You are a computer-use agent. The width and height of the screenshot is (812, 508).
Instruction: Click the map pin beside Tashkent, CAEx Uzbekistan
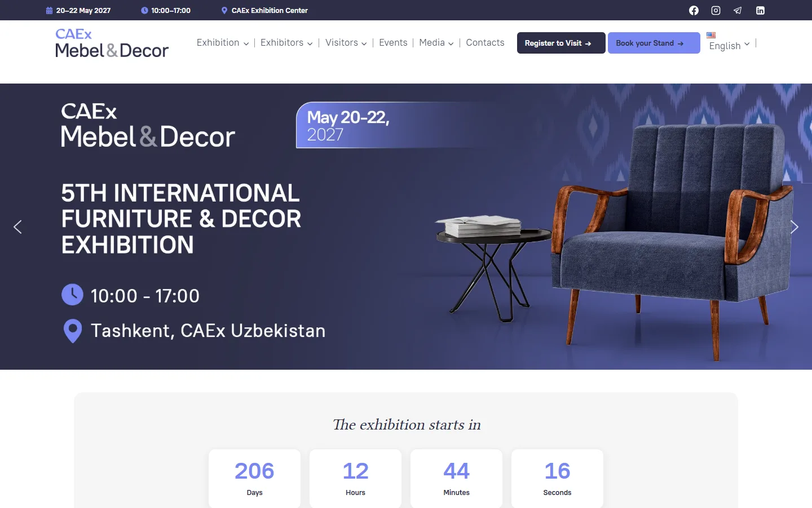73,331
